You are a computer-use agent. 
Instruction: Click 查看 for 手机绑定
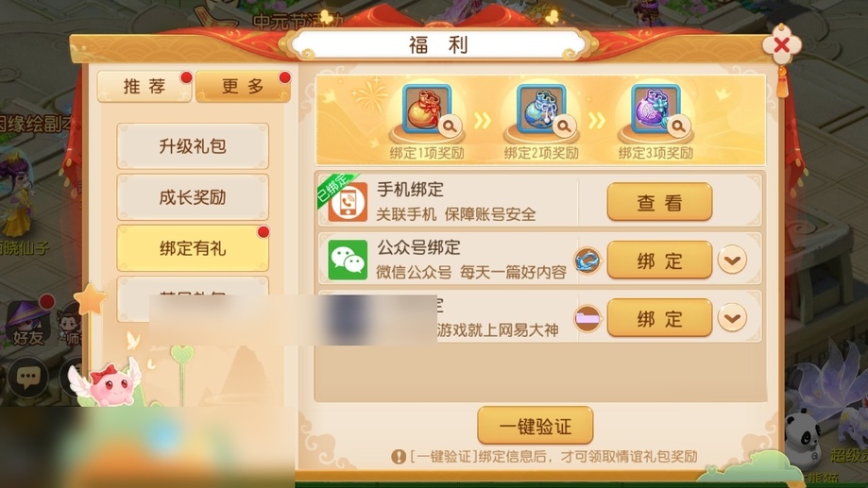click(x=659, y=202)
